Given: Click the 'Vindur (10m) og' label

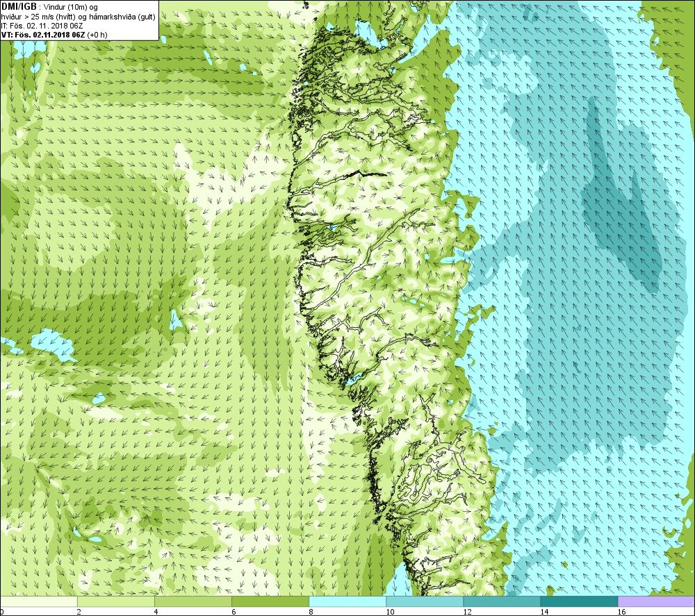Looking at the screenshot, I should click(71, 7).
